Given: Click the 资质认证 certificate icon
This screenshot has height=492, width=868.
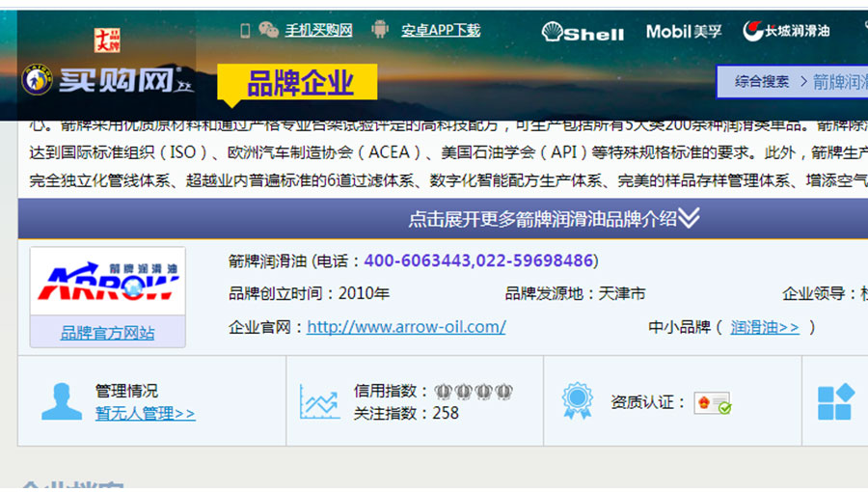Looking at the screenshot, I should [713, 402].
